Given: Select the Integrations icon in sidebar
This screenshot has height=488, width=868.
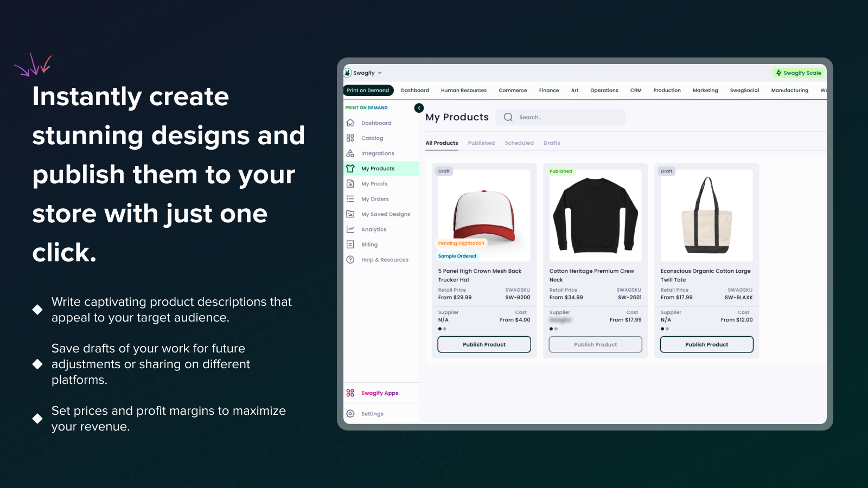Looking at the screenshot, I should [350, 153].
